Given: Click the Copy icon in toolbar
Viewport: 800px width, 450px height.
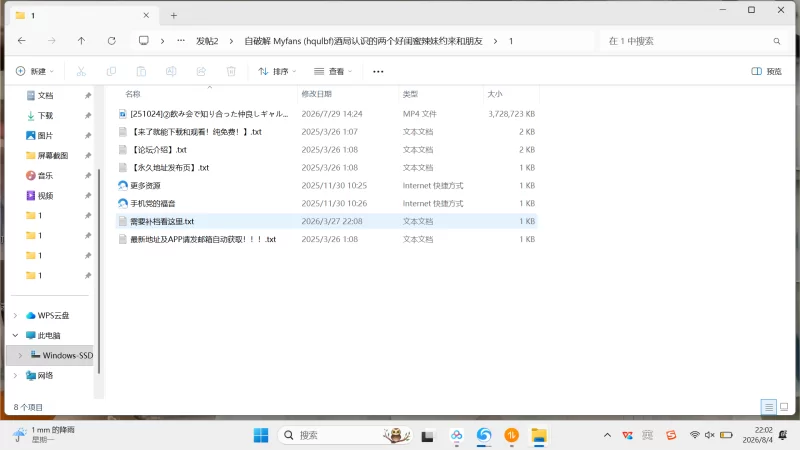Looking at the screenshot, I should 111,71.
